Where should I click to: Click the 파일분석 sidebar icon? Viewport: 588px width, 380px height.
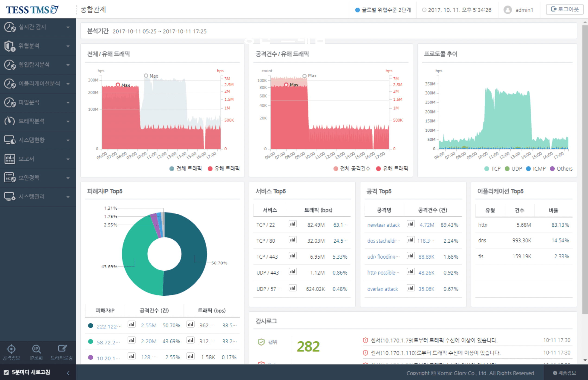point(10,102)
